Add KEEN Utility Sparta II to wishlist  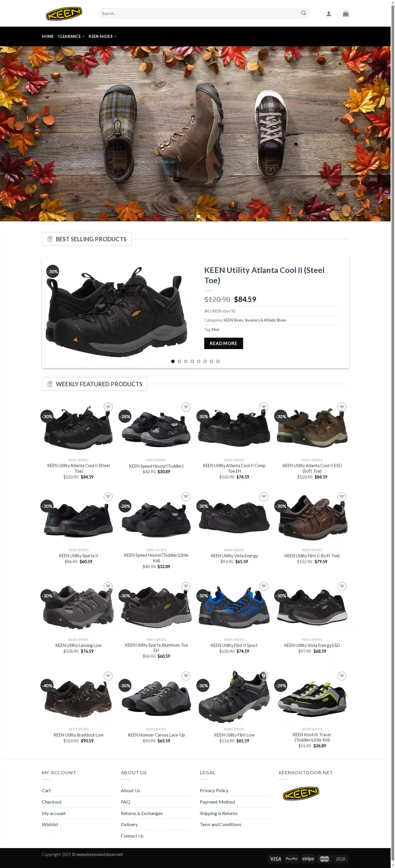click(x=108, y=497)
